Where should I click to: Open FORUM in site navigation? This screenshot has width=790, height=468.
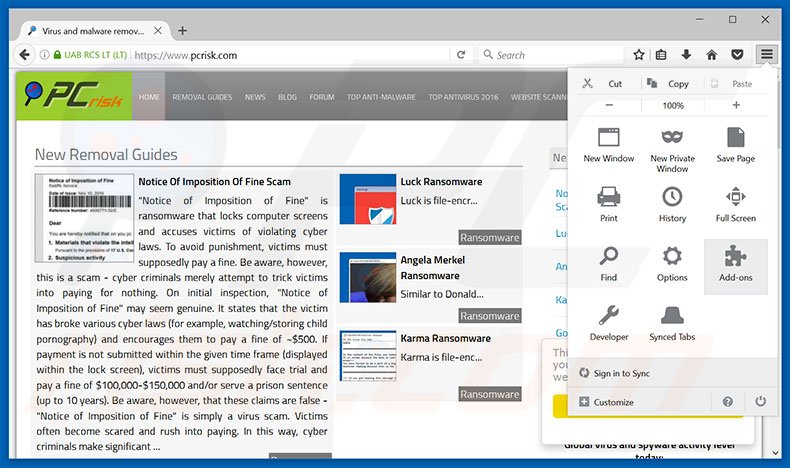321,97
